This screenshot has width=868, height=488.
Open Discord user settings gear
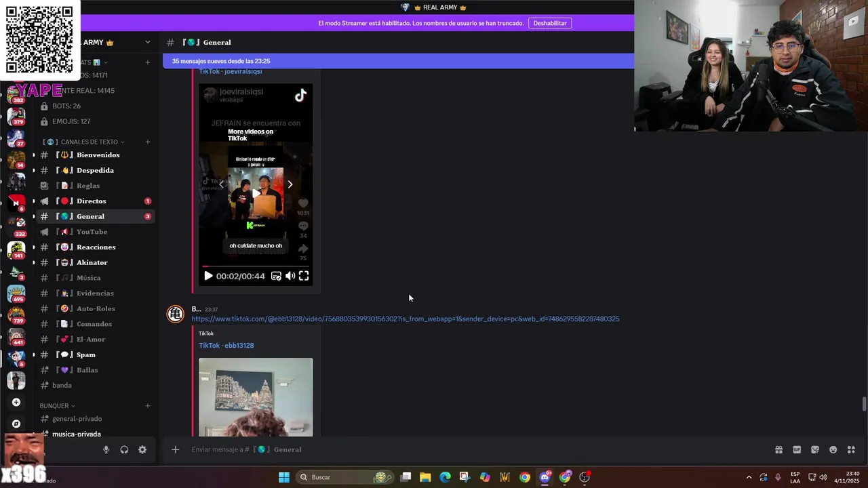142,449
